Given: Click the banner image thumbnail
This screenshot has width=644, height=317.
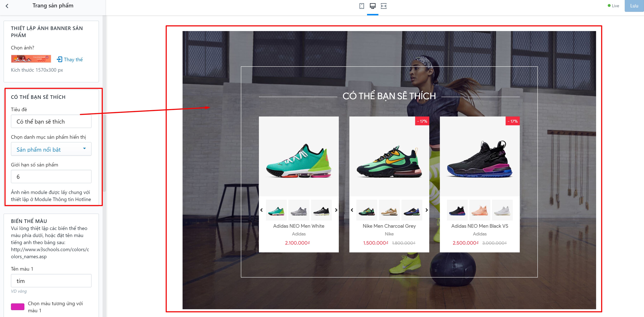Looking at the screenshot, I should pyautogui.click(x=31, y=59).
